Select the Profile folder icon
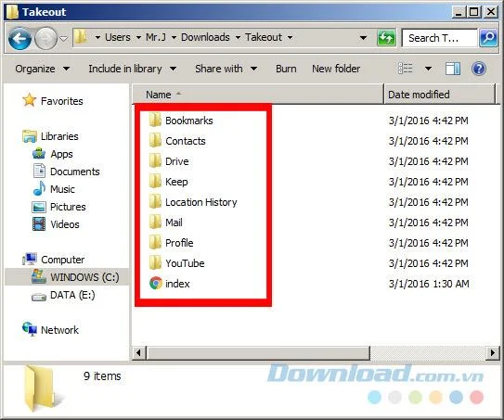Image resolution: width=504 pixels, height=420 pixels. 156,243
